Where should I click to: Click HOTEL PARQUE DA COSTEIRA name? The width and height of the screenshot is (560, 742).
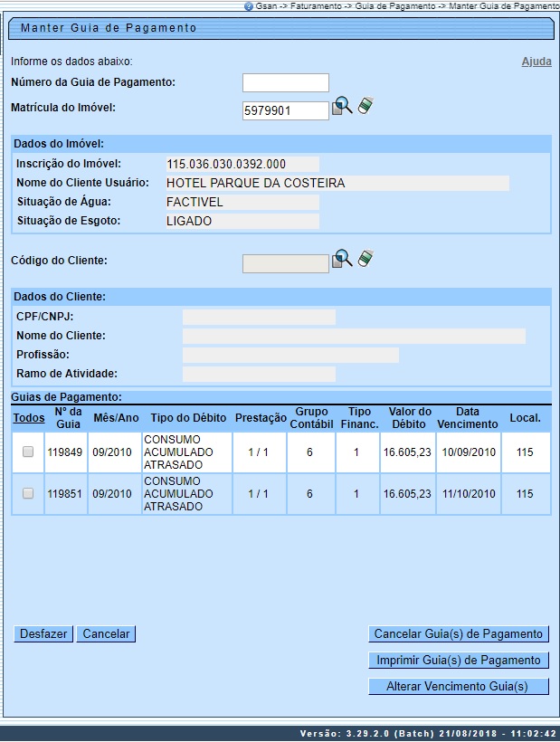point(255,183)
